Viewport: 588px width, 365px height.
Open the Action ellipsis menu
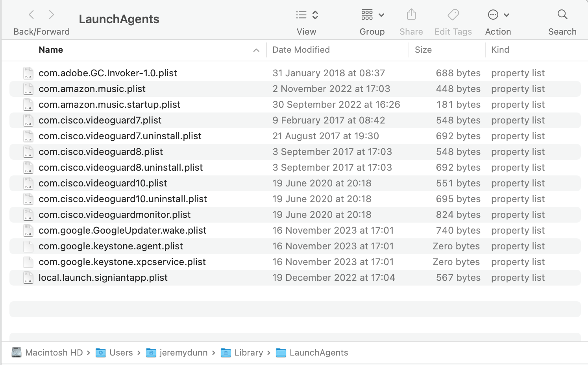pos(498,15)
